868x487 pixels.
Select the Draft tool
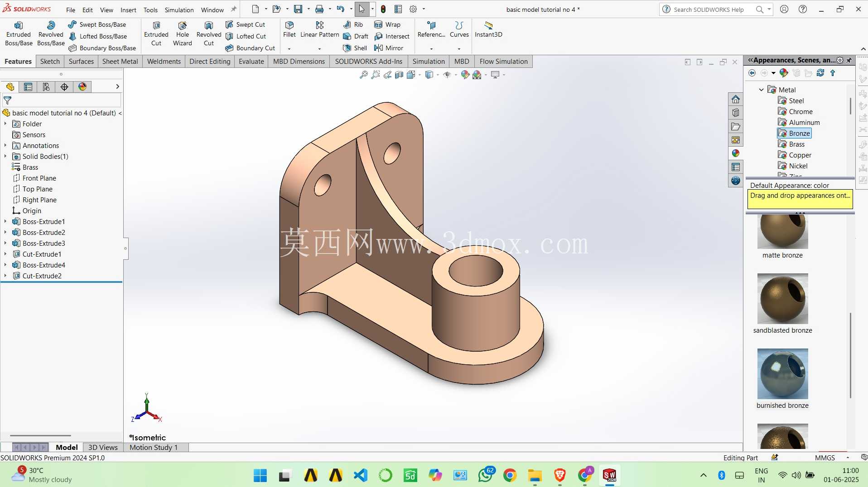(x=356, y=36)
